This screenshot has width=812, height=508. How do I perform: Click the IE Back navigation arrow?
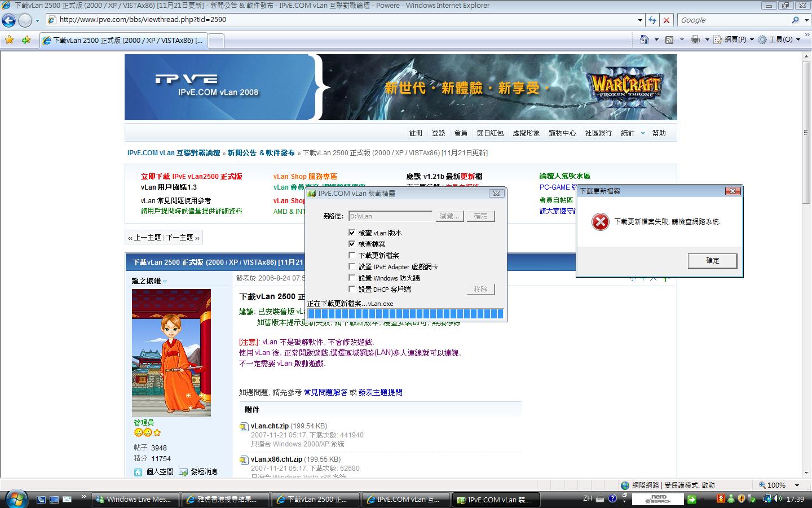point(9,20)
